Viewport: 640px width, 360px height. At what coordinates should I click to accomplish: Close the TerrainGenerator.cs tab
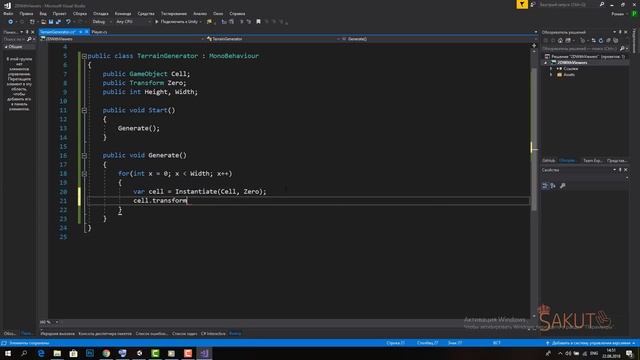point(87,32)
